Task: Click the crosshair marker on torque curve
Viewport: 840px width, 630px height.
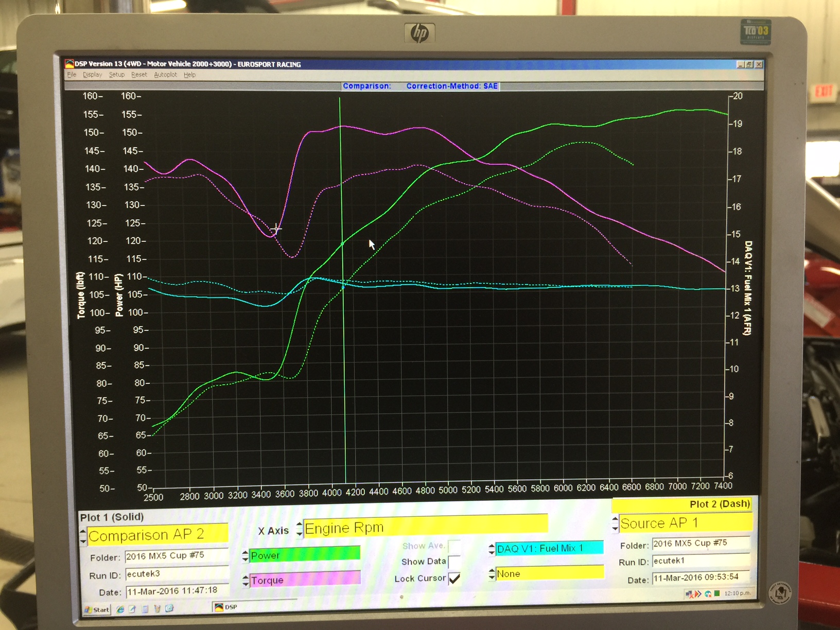Action: (x=276, y=229)
